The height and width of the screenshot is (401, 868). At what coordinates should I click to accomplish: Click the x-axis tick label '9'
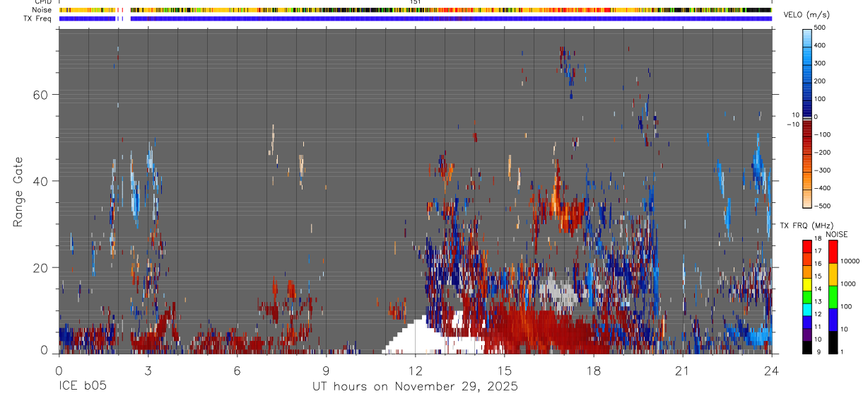(x=326, y=370)
